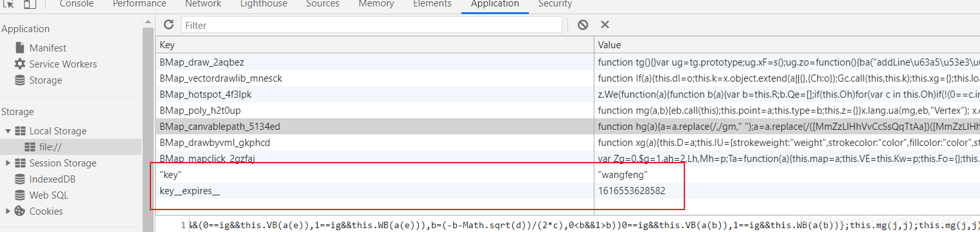Click the var Zg=0 value cell
The width and height of the screenshot is (980, 232).
tap(787, 158)
